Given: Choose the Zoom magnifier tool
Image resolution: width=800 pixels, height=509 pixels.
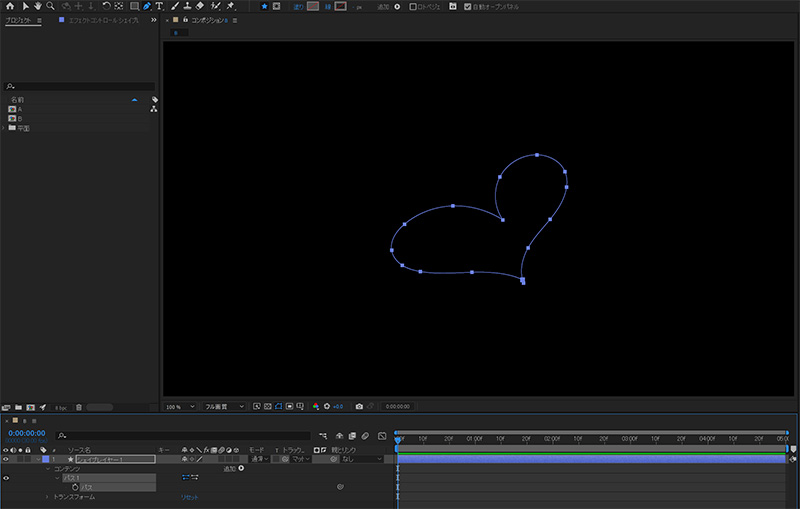Looking at the screenshot, I should (50, 6).
